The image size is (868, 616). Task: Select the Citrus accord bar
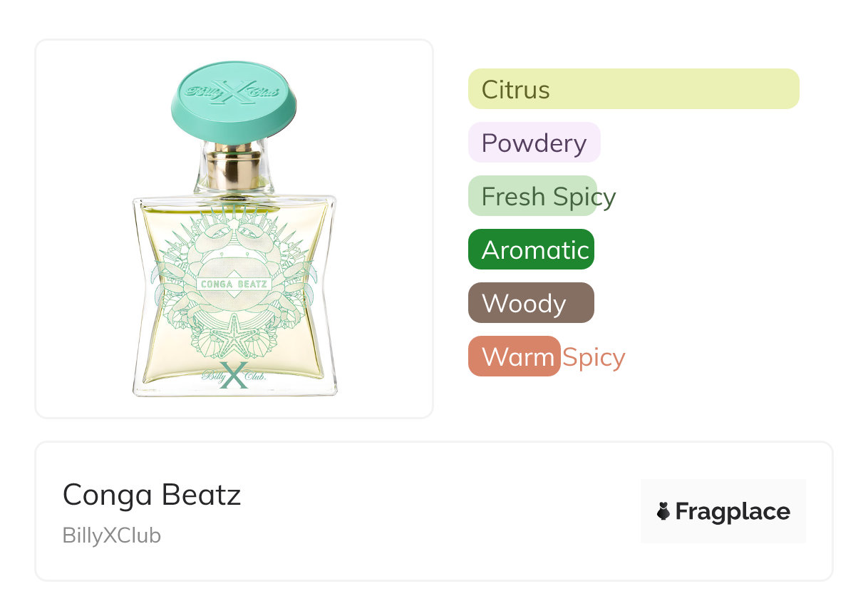coord(633,89)
